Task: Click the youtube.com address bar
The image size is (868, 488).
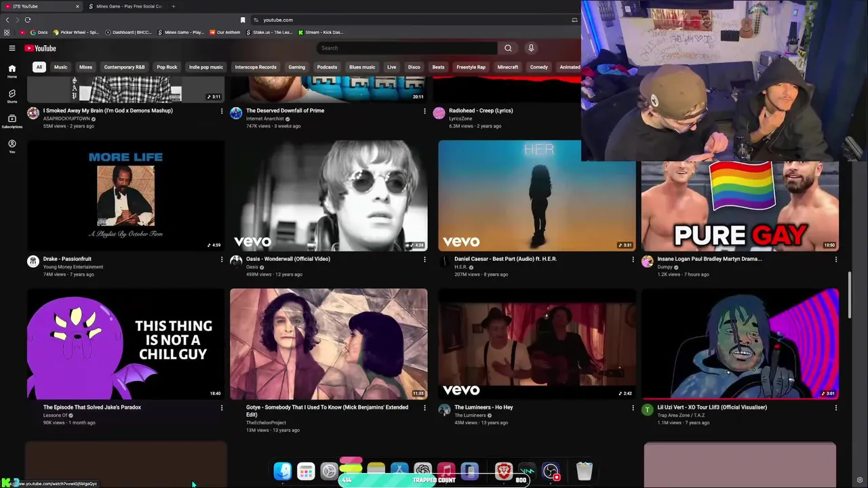Action: coord(414,20)
